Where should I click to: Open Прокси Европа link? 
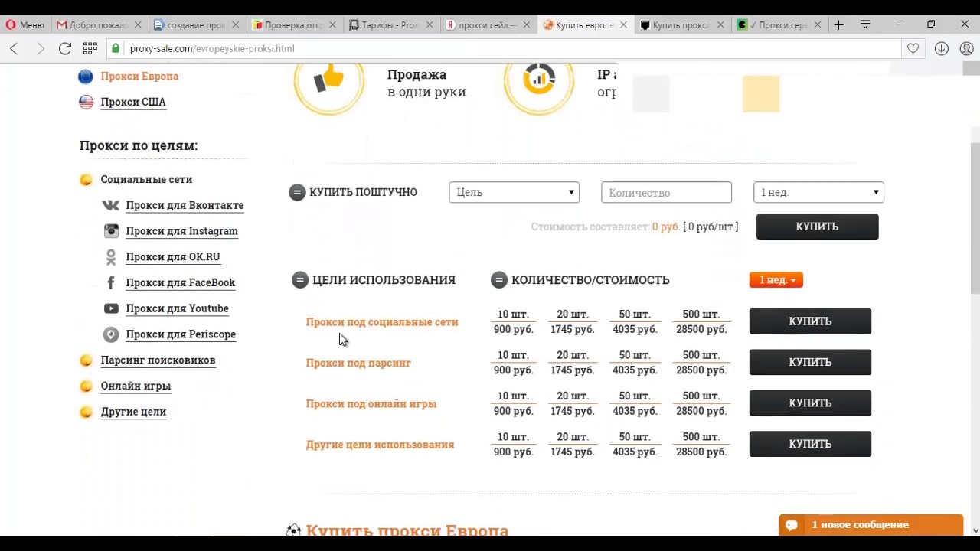(139, 76)
